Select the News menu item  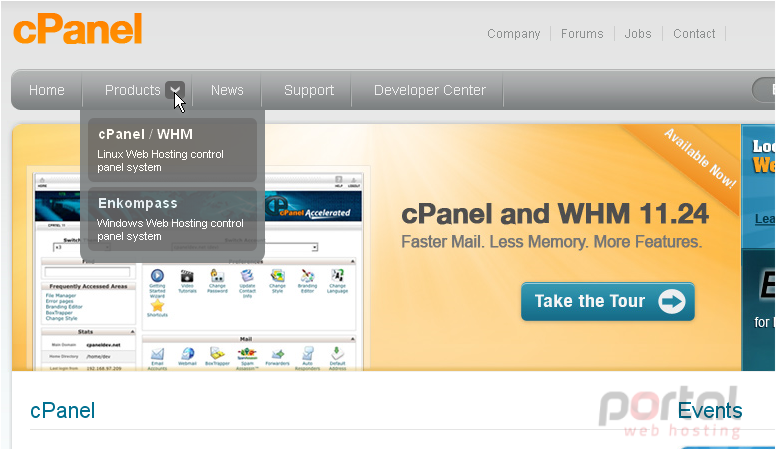(227, 90)
